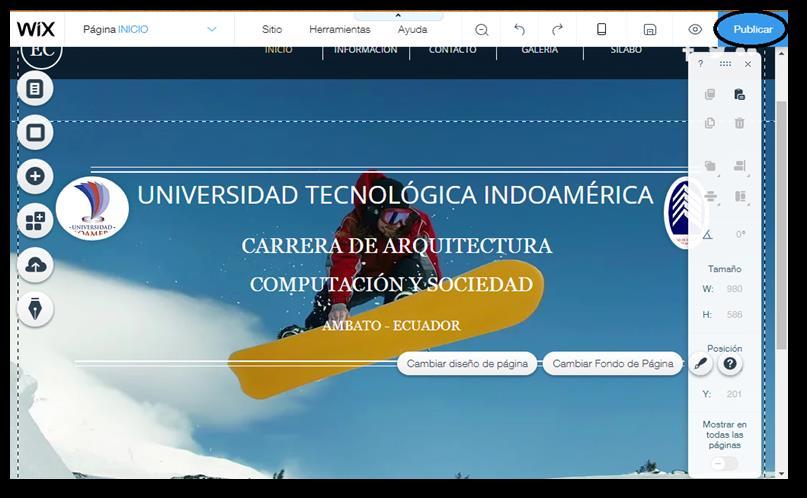Go to SILABO in site navigation
This screenshot has height=498, width=807.
pyautogui.click(x=626, y=50)
